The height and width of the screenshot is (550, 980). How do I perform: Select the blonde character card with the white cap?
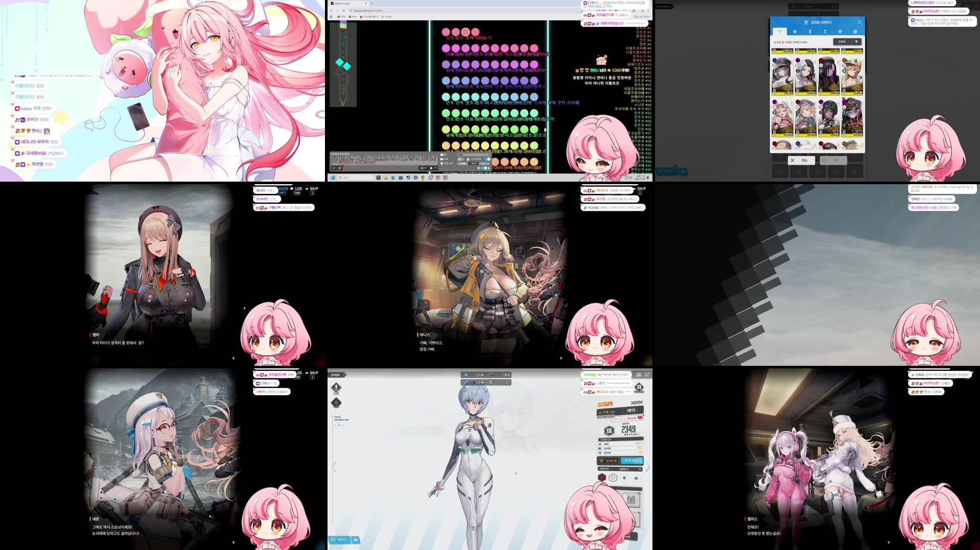pos(852,76)
